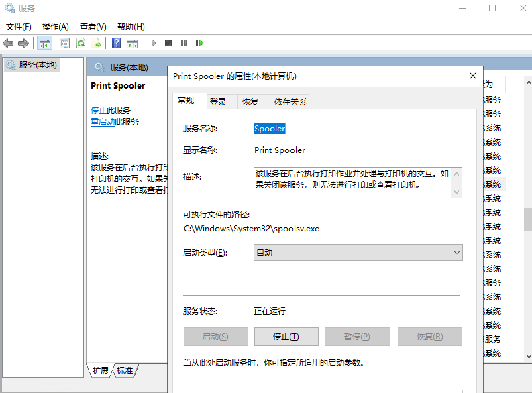The image size is (532, 393).
Task: Toggle the console tree show/hide icon
Action: click(x=45, y=43)
